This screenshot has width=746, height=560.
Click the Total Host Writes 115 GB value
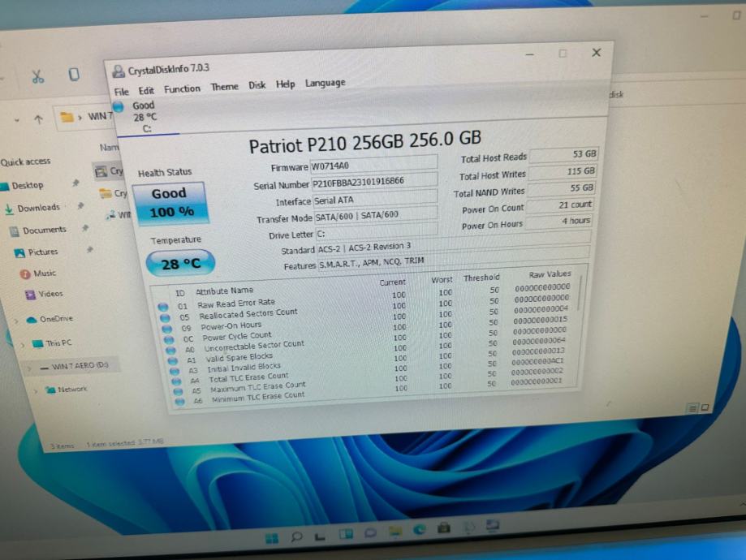[562, 171]
